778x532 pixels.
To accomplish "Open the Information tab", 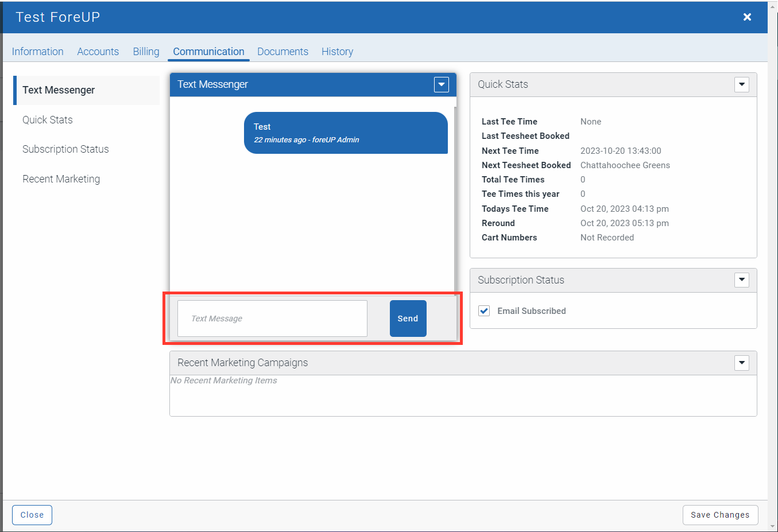I will click(38, 52).
